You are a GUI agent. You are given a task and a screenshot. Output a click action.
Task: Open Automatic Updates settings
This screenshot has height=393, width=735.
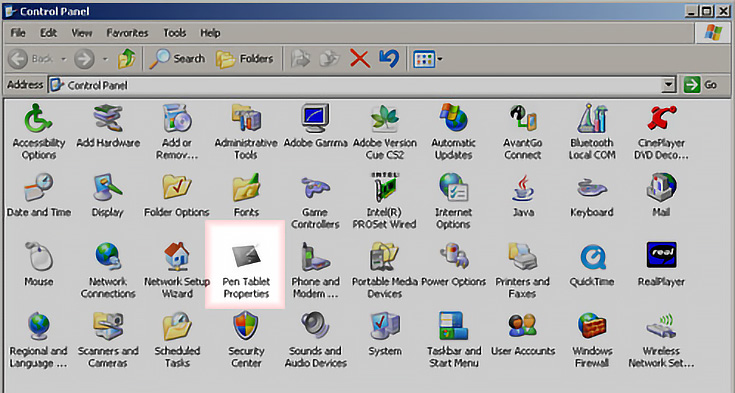coord(453,132)
